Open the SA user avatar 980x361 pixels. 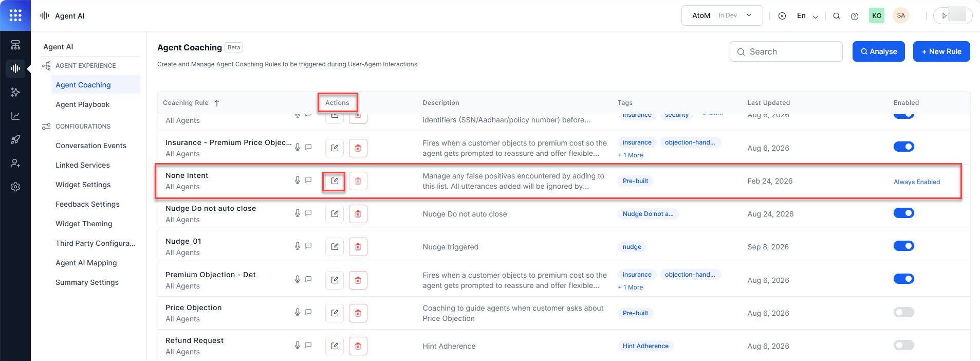(901, 15)
